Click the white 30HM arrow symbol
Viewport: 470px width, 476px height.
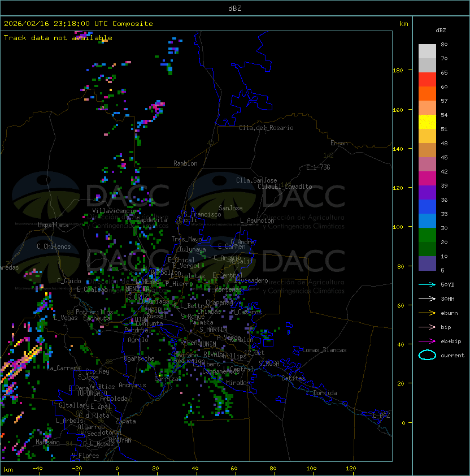coord(427,298)
